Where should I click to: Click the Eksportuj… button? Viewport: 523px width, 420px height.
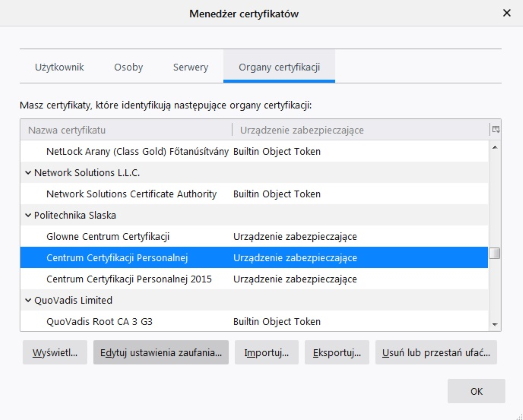pos(337,352)
